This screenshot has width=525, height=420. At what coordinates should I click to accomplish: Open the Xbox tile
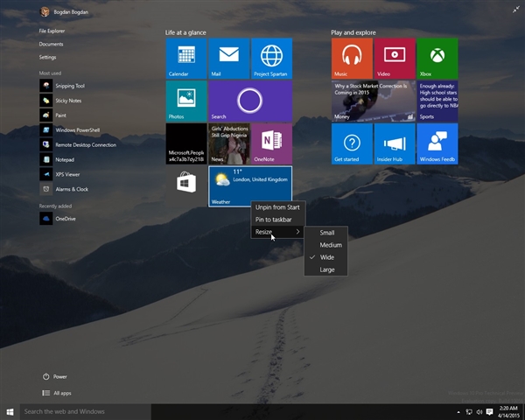pos(437,59)
